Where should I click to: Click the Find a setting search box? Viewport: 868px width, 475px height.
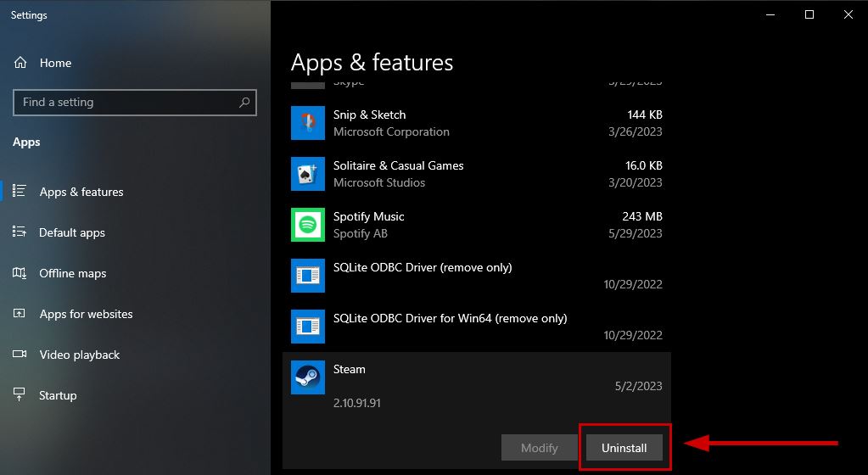pos(135,103)
